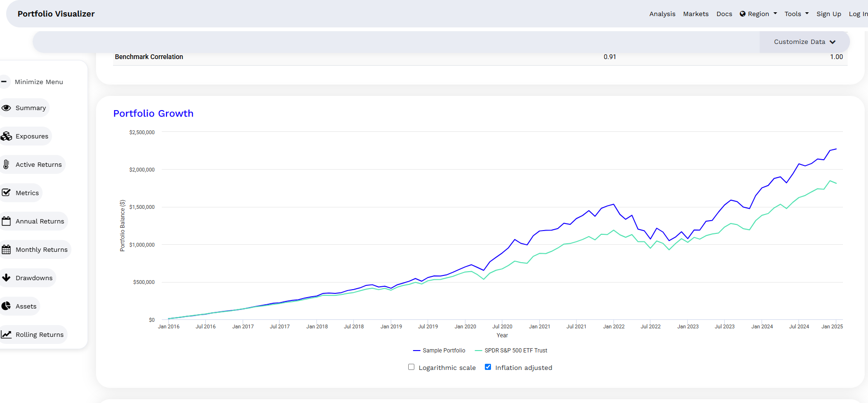This screenshot has height=403, width=868.
Task: Click the checkmark icon beside Metrics
Action: coord(6,193)
